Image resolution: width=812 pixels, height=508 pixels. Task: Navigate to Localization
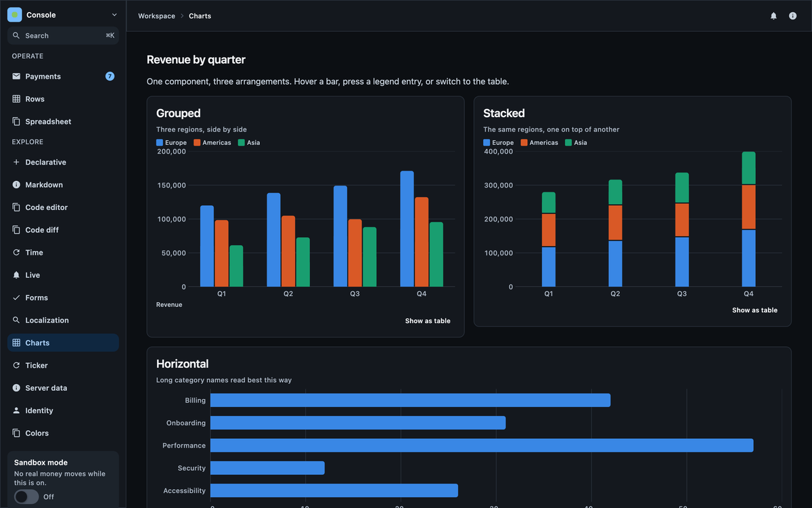click(63, 320)
